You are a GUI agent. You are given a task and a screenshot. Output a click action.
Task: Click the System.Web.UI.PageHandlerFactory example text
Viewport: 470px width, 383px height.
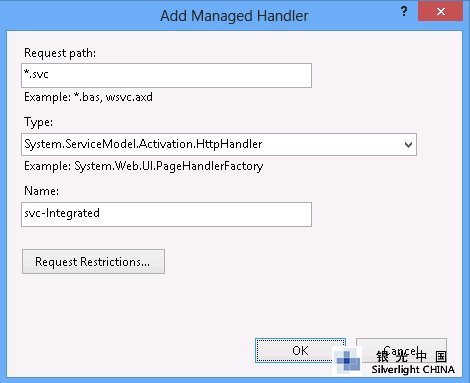(x=169, y=166)
